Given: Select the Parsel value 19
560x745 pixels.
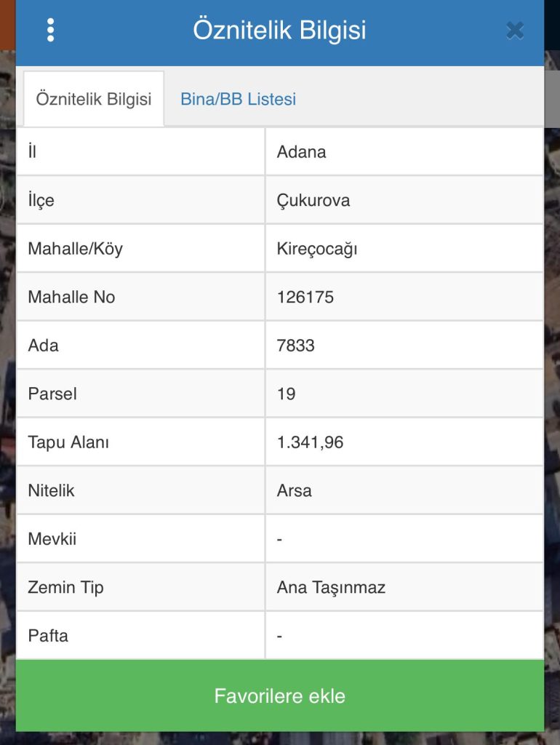Looking at the screenshot, I should (287, 394).
